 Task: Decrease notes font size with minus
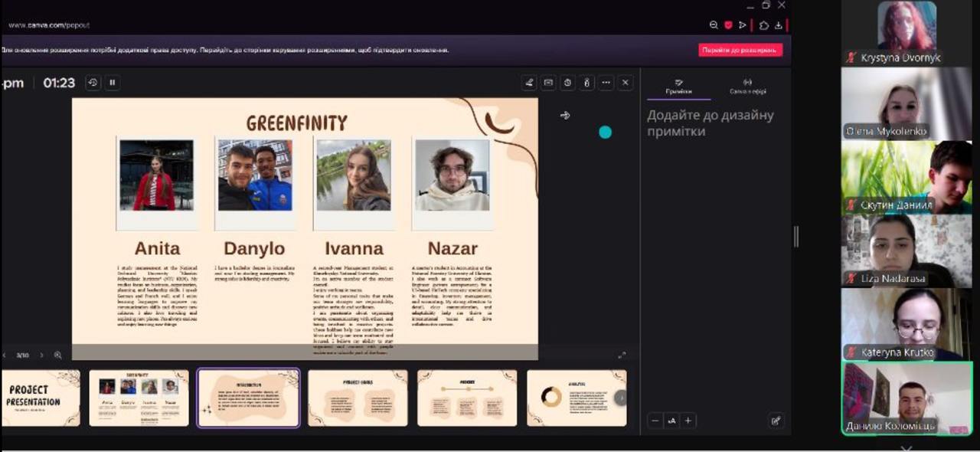pyautogui.click(x=655, y=421)
